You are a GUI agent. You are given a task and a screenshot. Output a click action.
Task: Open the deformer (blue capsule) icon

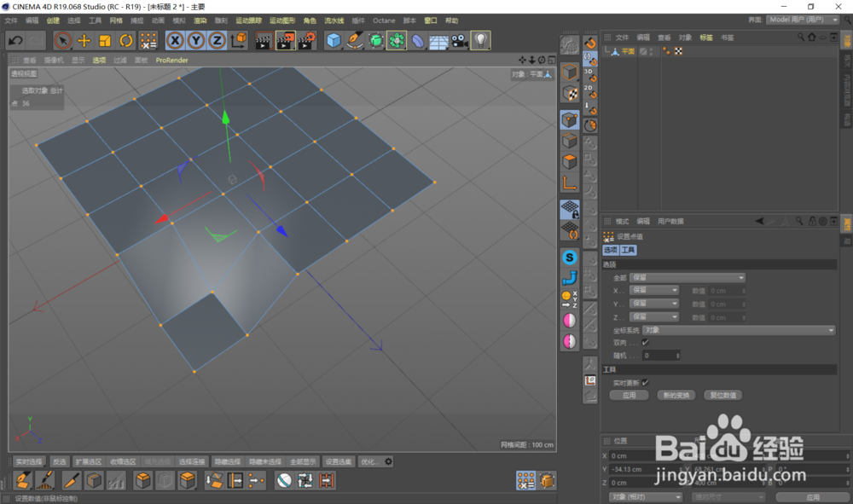coord(418,41)
